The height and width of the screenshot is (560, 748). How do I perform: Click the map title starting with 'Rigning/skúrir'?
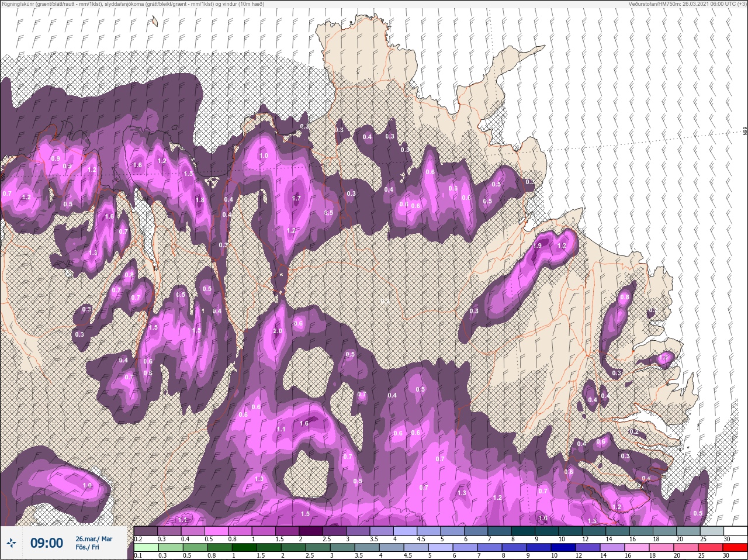point(133,4)
